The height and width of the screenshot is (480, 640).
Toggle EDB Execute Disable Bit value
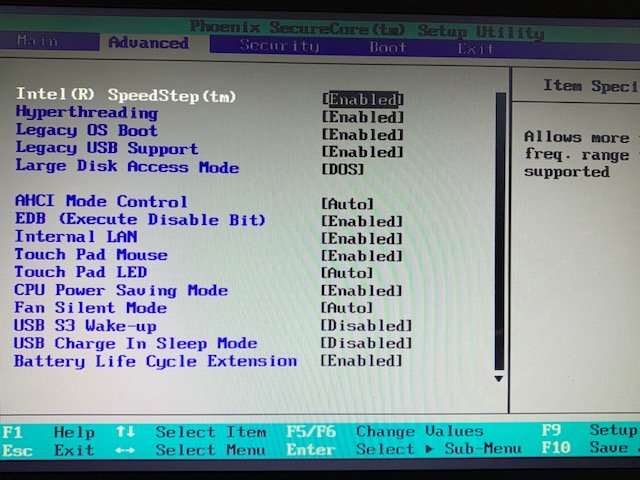[362, 221]
